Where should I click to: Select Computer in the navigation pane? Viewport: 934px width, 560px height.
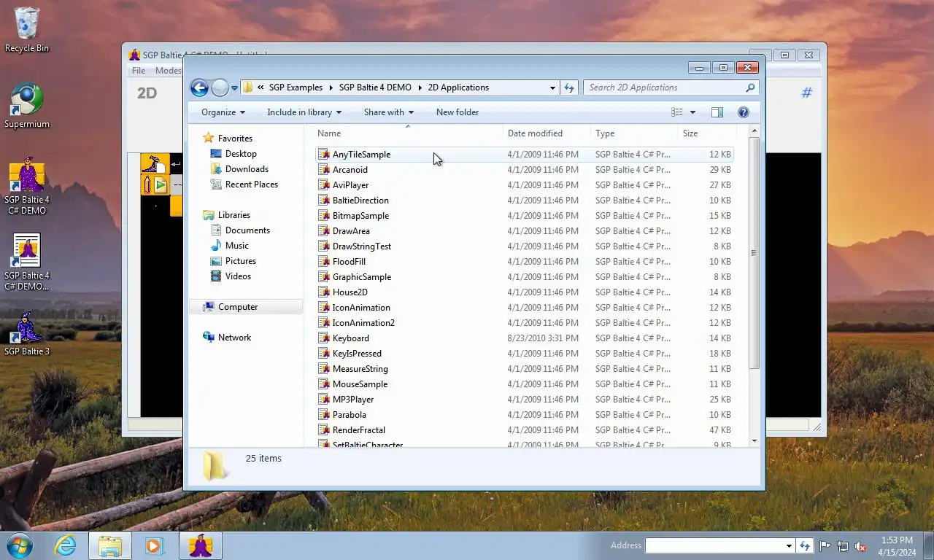tap(246, 307)
